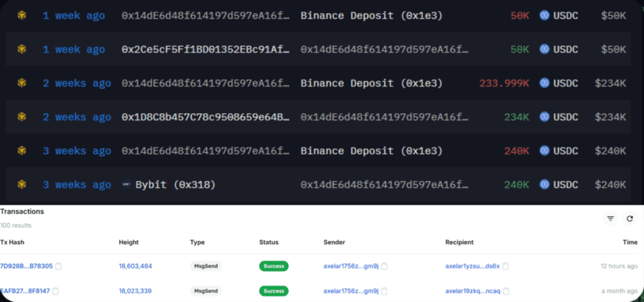Click the green 234K amount
Image resolution: width=644 pixels, height=302 pixels.
517,117
